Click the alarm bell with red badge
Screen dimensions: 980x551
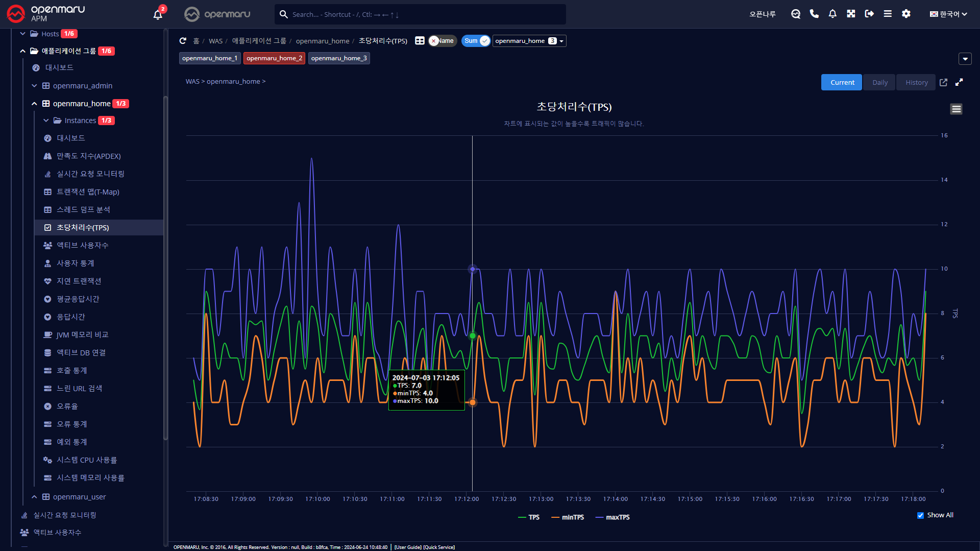(158, 14)
